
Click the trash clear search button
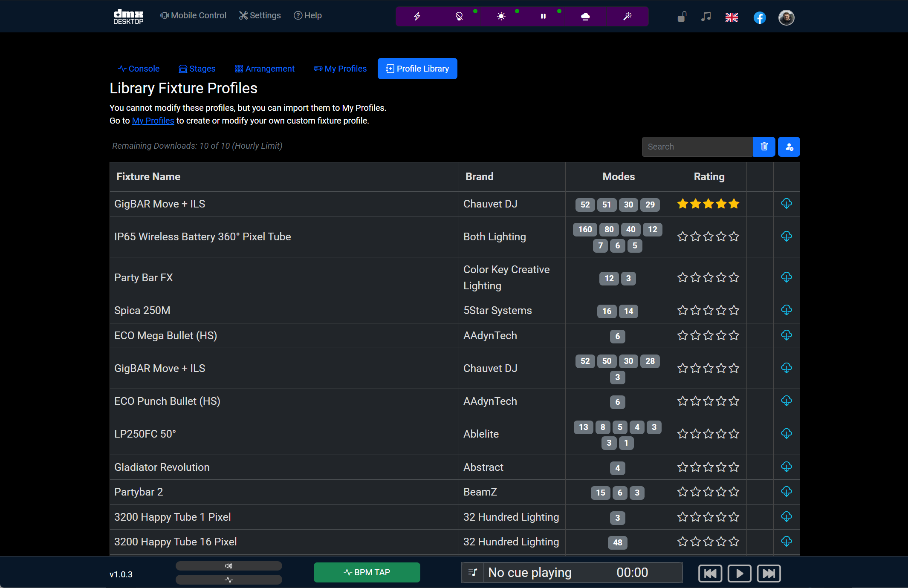click(x=764, y=147)
